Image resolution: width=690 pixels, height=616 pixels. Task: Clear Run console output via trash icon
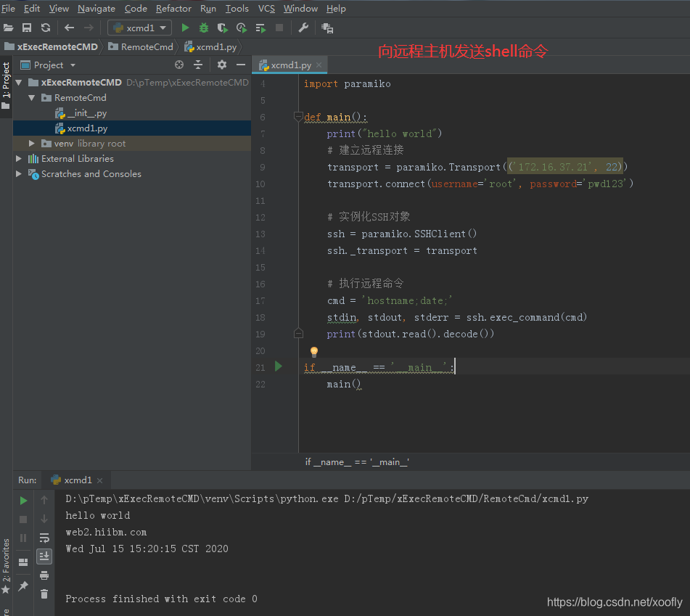[44, 593]
